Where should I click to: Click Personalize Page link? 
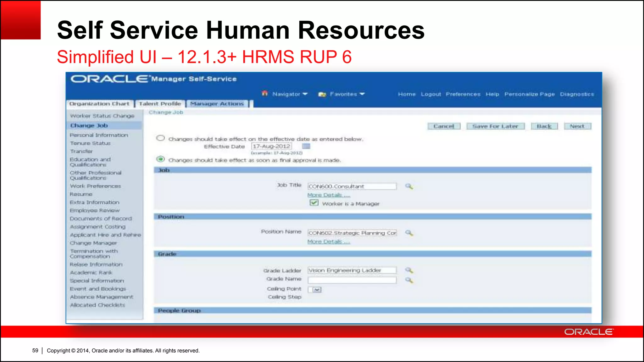[x=530, y=94]
